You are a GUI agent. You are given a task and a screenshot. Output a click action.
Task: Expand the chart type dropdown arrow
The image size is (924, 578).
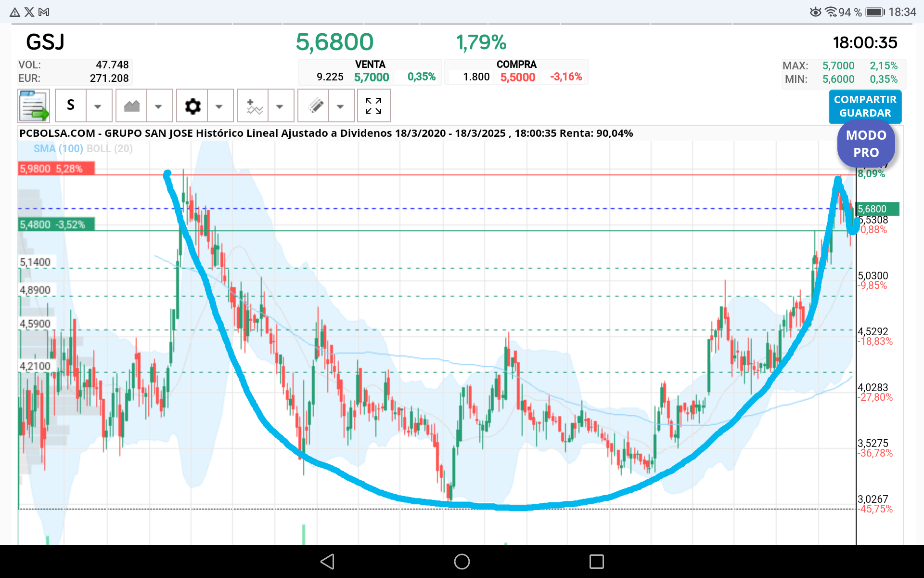coord(159,106)
